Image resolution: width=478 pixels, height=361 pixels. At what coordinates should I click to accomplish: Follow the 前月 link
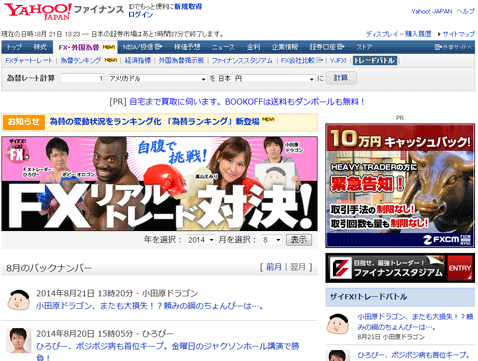pyautogui.click(x=274, y=267)
